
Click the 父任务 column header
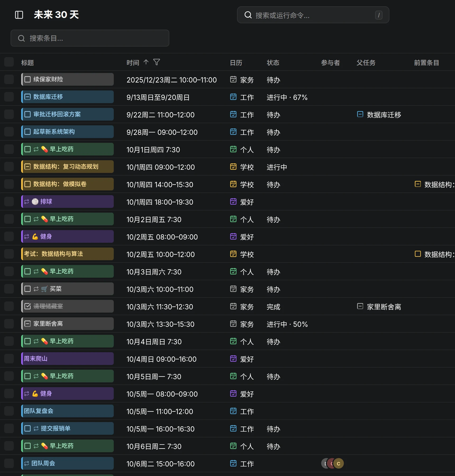point(366,63)
